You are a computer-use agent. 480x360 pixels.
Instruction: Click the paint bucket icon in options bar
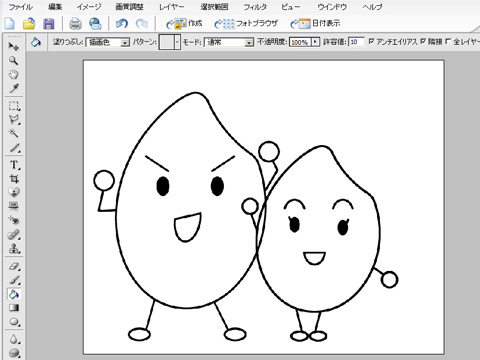click(x=36, y=42)
